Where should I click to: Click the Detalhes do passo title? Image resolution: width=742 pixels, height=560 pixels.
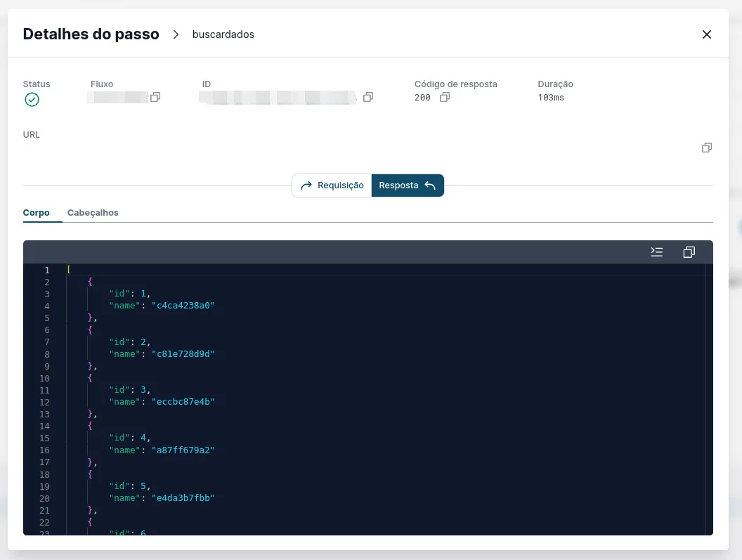pos(91,34)
